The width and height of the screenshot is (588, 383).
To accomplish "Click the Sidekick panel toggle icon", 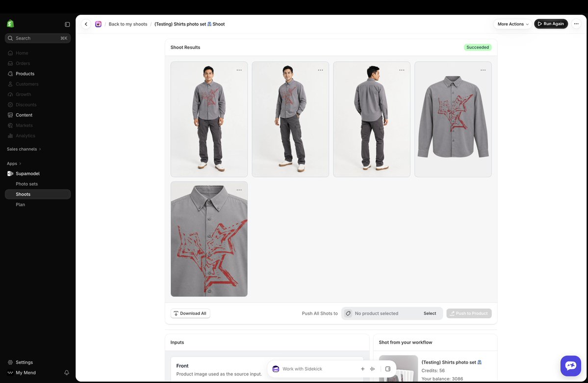I will pyautogui.click(x=388, y=369).
